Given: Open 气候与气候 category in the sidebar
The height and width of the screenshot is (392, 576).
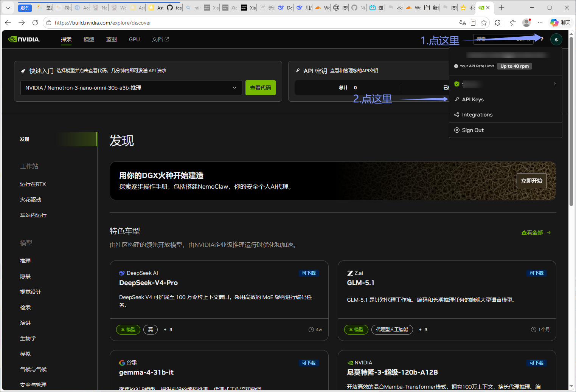Looking at the screenshot, I should pyautogui.click(x=33, y=369).
